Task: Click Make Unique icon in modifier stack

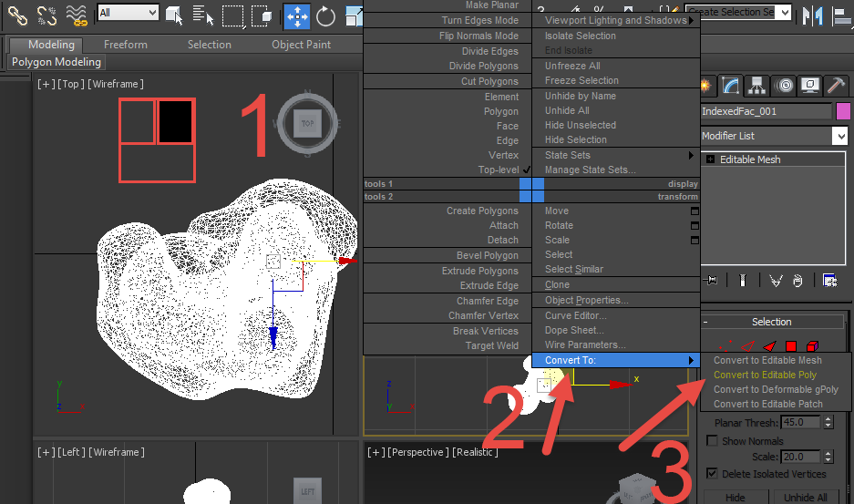Action: [x=776, y=281]
